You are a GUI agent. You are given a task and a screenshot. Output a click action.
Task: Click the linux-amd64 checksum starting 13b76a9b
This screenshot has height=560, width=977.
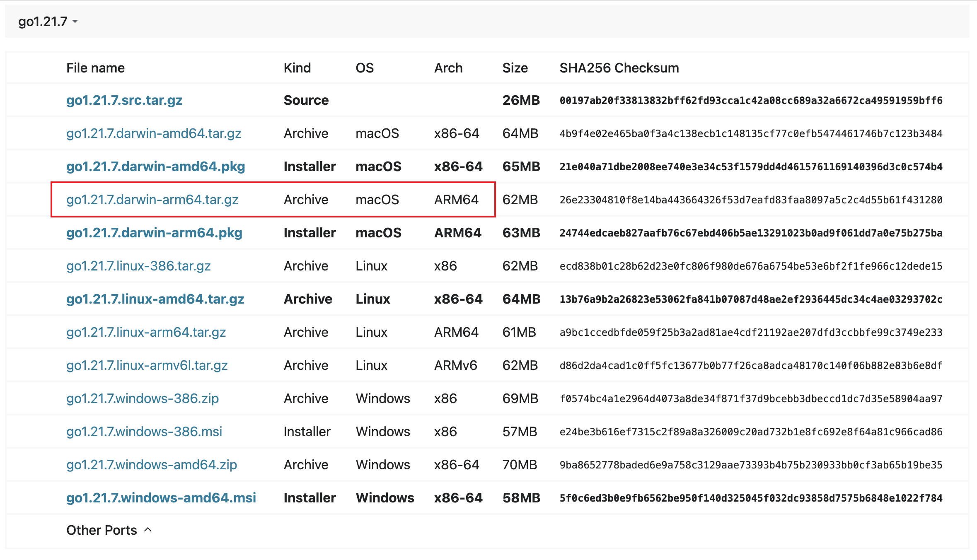pos(751,299)
